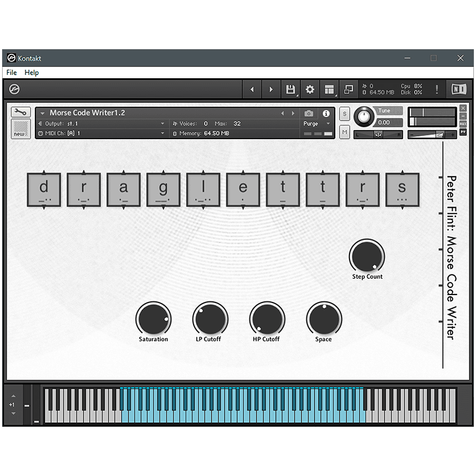Open instrument edit mode with wrench icon

point(21,112)
